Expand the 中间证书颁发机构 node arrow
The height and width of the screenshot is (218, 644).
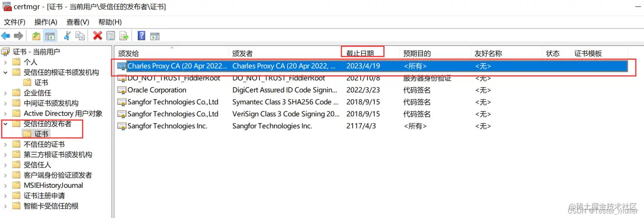(6, 103)
